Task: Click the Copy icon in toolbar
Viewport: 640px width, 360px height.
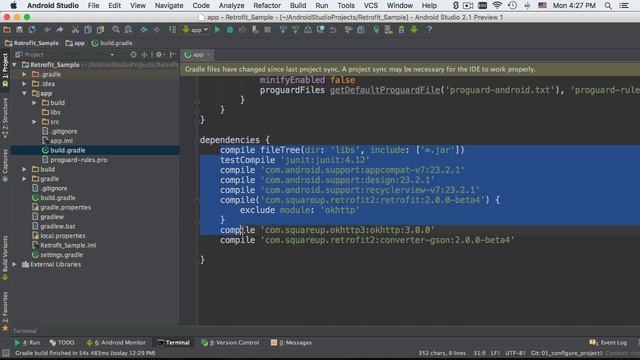Action: click(x=88, y=30)
